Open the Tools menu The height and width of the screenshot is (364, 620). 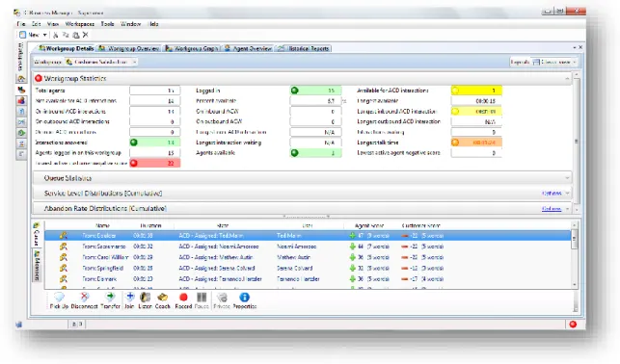(107, 24)
